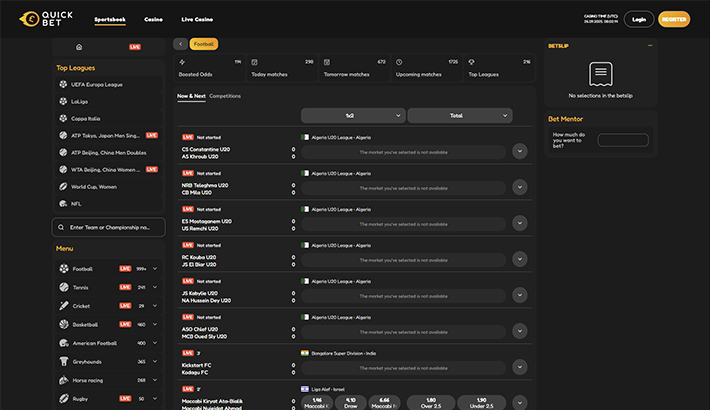Click the Basketball icon in the Menu

pos(64,324)
